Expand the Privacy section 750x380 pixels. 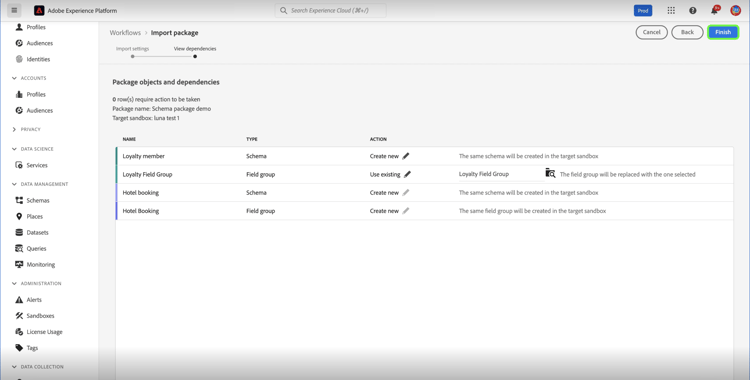tap(14, 129)
